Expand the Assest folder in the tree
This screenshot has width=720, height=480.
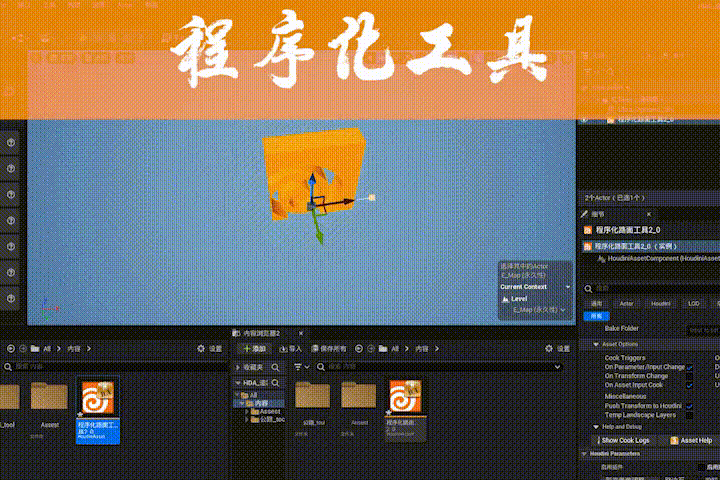tap(248, 412)
